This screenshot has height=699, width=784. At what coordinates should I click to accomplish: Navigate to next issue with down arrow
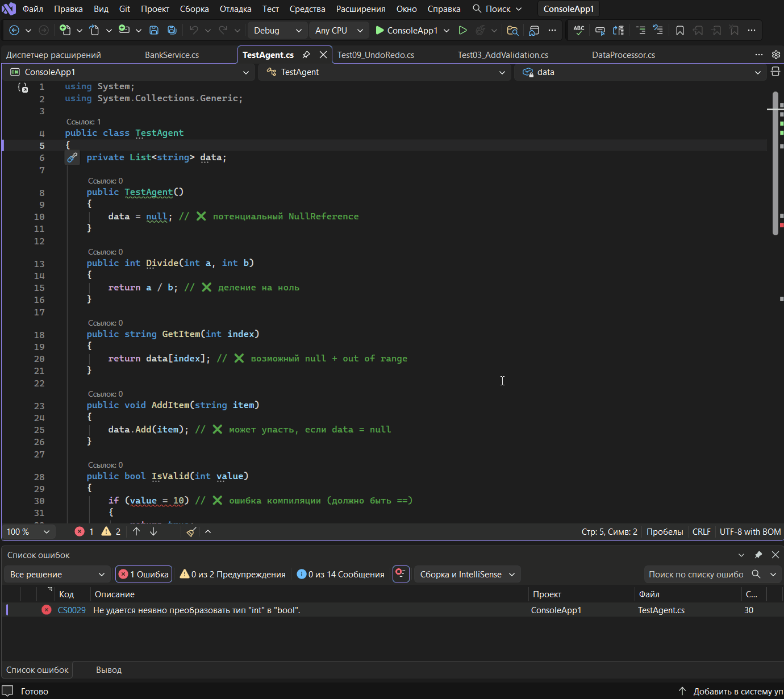click(x=153, y=532)
